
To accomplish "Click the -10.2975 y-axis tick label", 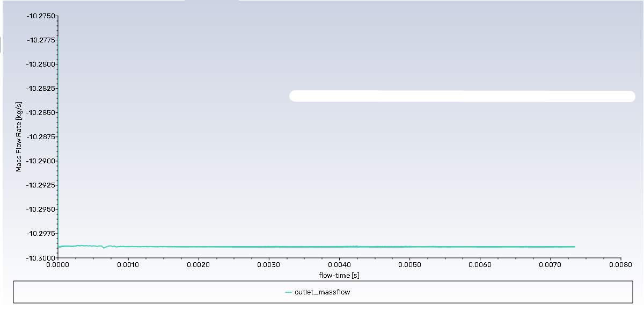I will point(40,234).
